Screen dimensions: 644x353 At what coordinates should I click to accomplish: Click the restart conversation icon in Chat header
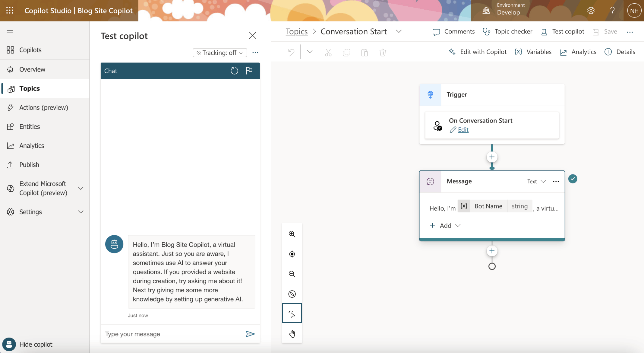tap(234, 71)
